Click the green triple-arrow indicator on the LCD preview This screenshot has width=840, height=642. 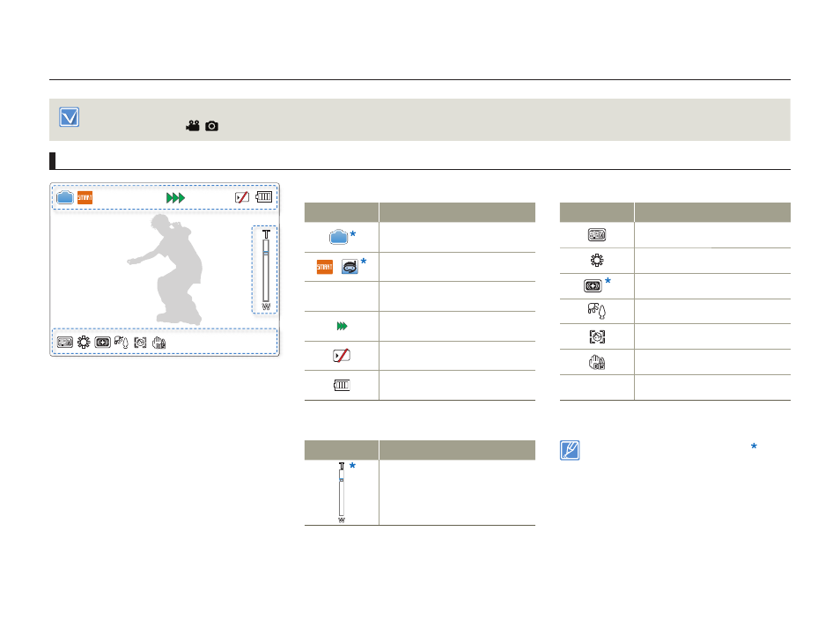175,198
